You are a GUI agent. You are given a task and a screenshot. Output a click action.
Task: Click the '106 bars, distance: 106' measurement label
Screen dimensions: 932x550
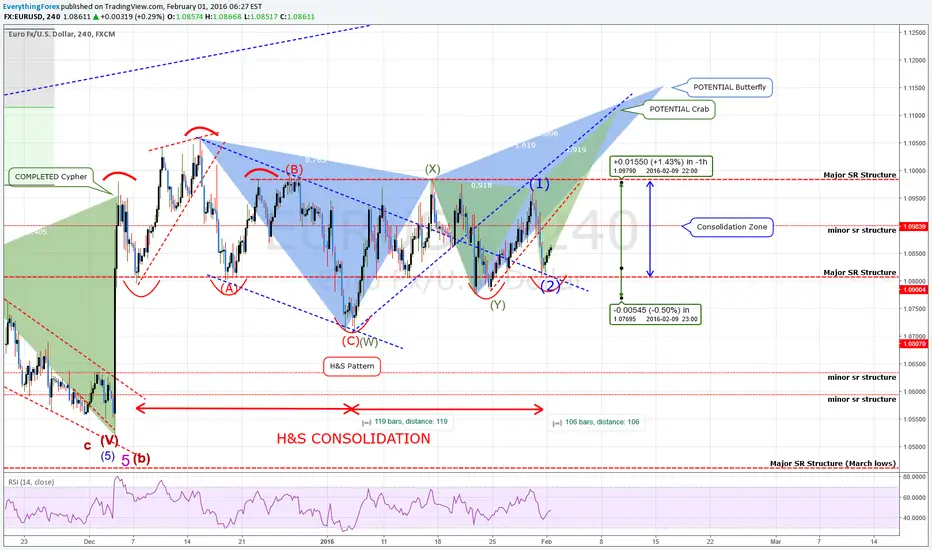tap(597, 422)
